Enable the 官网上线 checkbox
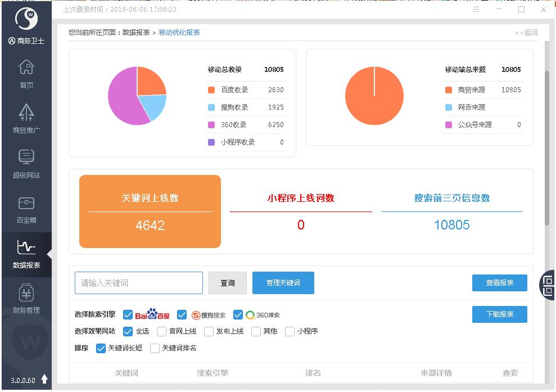 pos(161,331)
